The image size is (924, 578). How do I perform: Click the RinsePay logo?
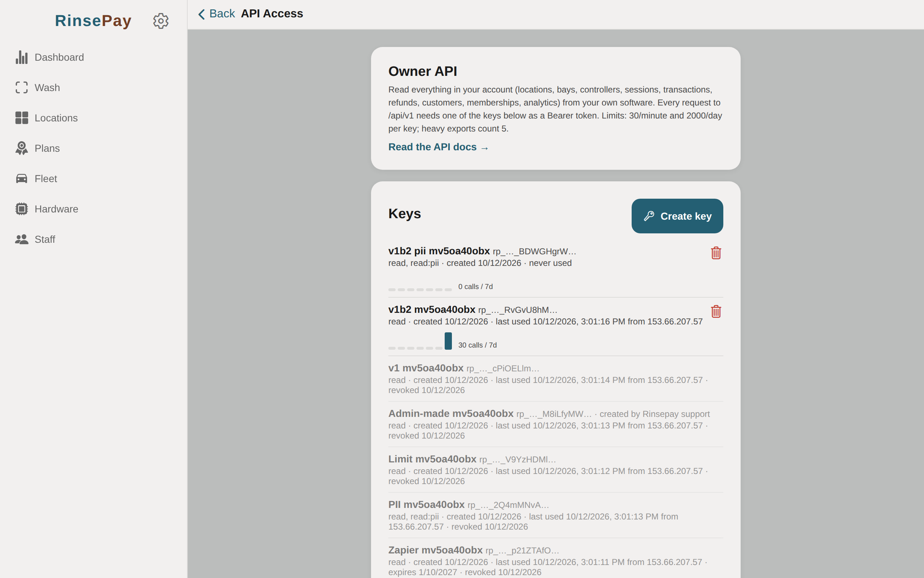click(93, 21)
